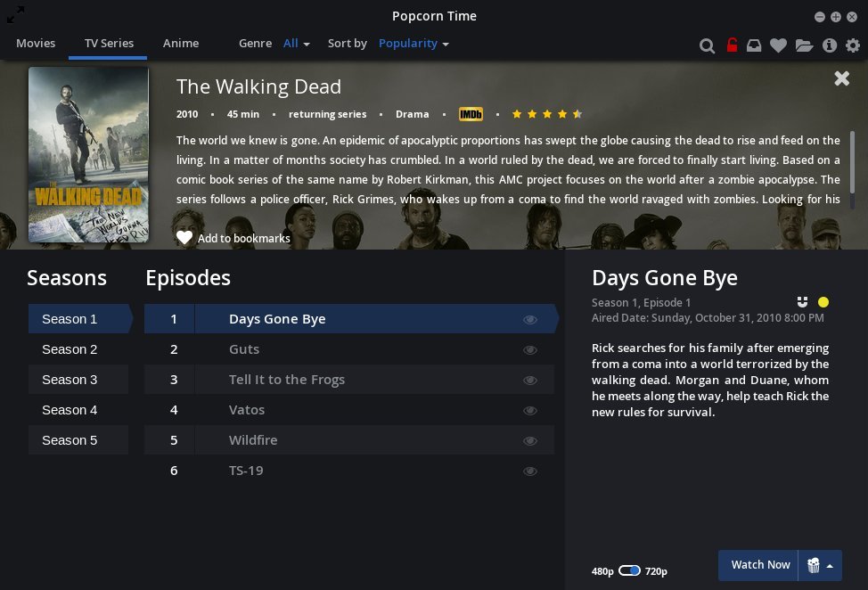Click the 45 min runtime label

[x=243, y=114]
